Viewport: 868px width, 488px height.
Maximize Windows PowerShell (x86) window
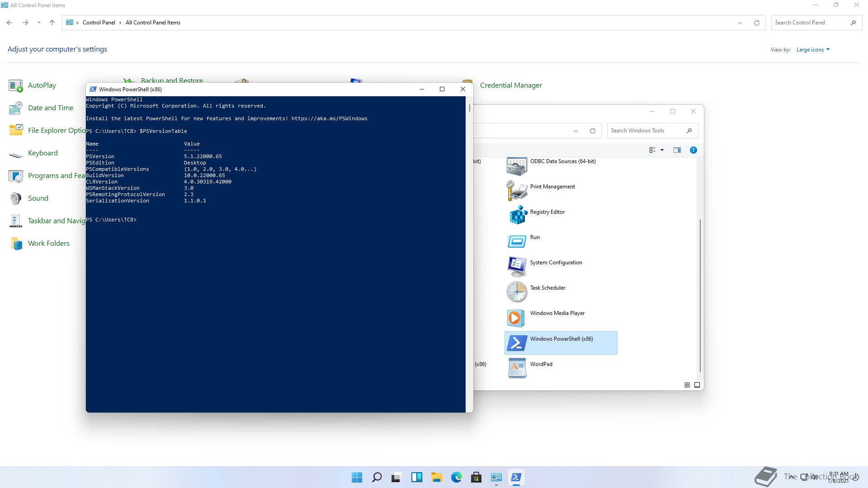tap(442, 89)
